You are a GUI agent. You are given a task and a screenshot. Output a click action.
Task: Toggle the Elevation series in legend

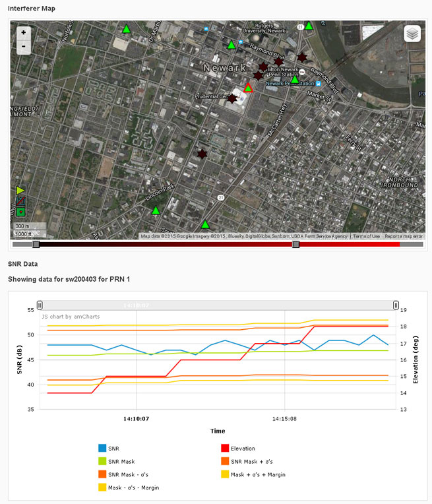click(x=225, y=448)
